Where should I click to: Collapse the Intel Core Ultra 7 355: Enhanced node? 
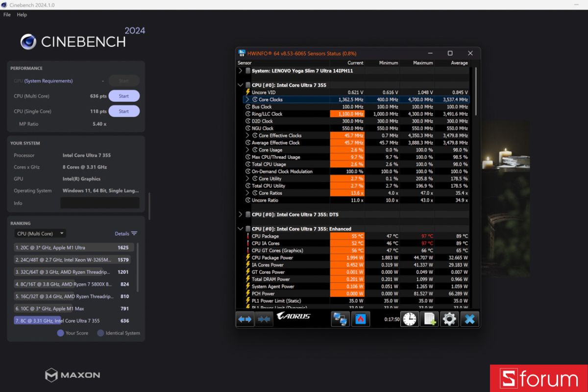coord(240,229)
